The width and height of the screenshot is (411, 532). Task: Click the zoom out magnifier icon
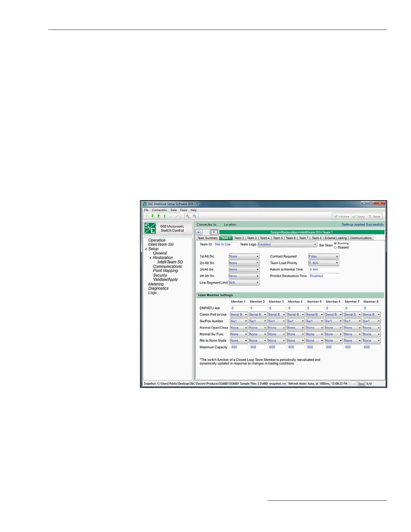[x=194, y=216]
